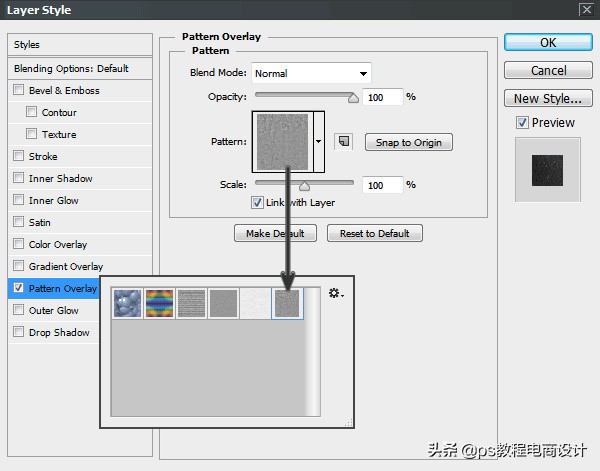Select the light white texture pattern thumbnail
600x471 pixels.
coord(255,303)
